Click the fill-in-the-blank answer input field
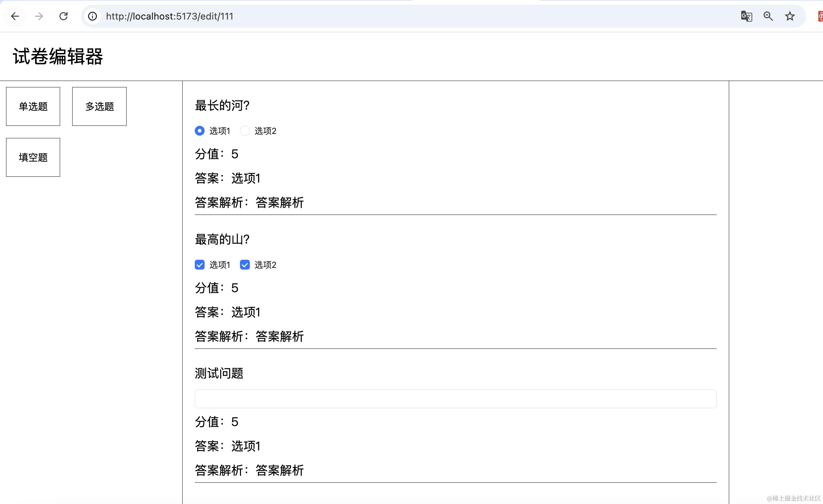This screenshot has height=504, width=823. [455, 399]
